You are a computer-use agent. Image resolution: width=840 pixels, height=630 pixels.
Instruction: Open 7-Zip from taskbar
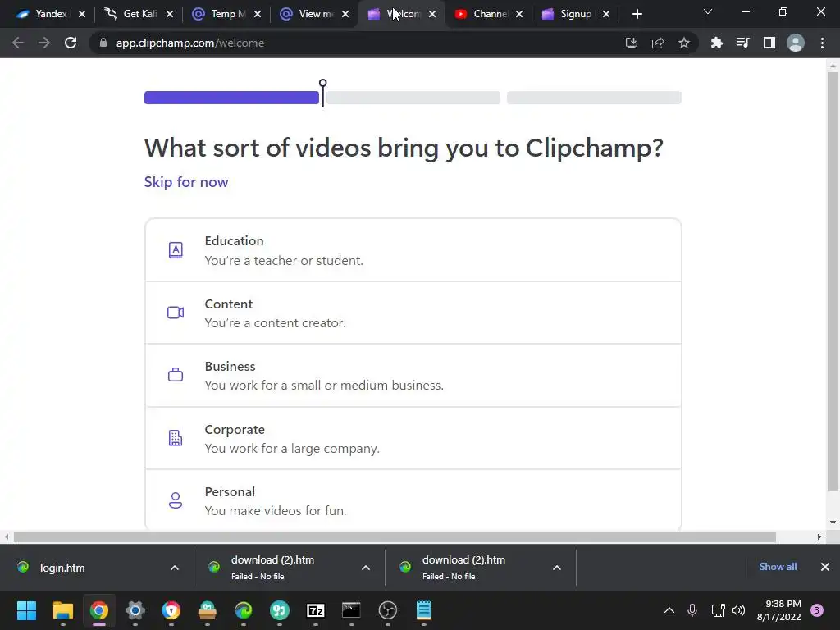pos(316,610)
